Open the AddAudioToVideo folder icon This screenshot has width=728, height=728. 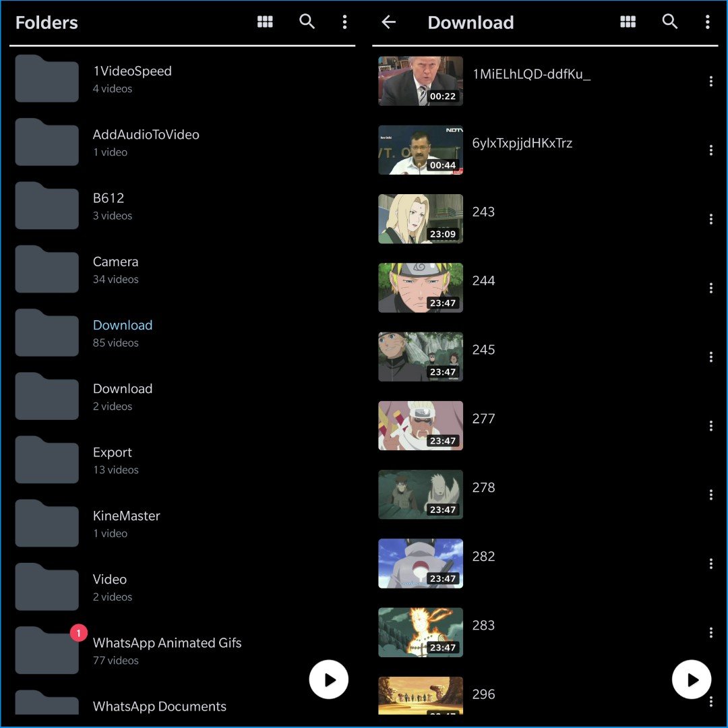[47, 142]
